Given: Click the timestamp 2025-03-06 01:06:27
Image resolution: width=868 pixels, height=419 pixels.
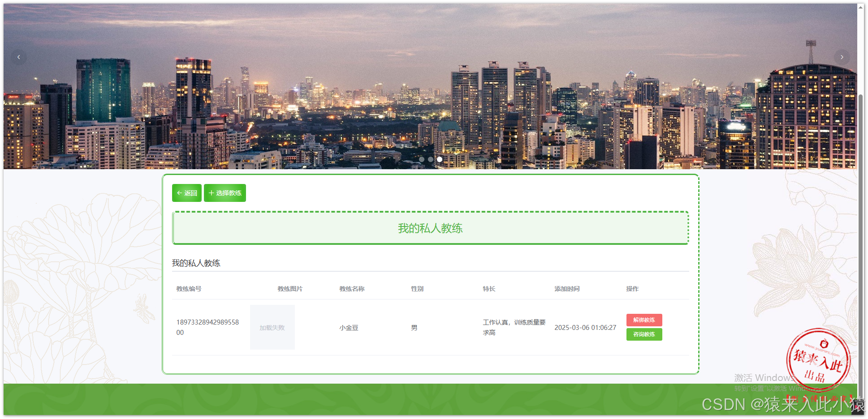Looking at the screenshot, I should (x=585, y=328).
